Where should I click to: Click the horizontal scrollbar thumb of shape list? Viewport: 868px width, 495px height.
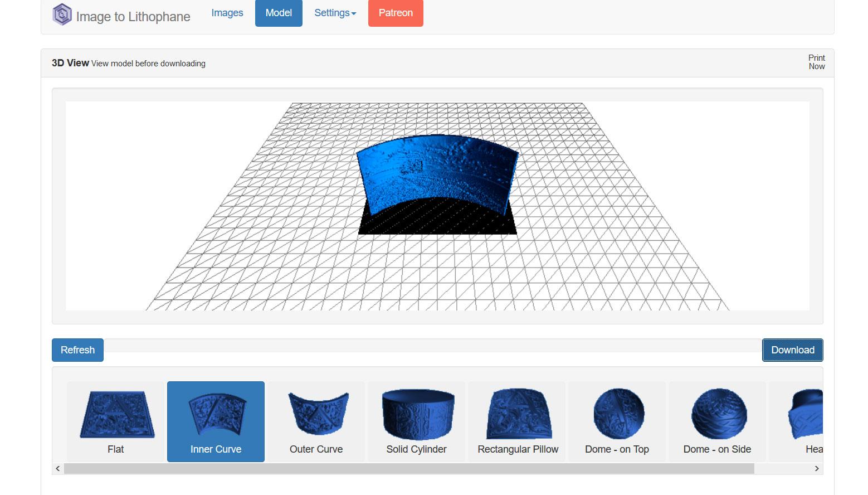tap(409, 469)
